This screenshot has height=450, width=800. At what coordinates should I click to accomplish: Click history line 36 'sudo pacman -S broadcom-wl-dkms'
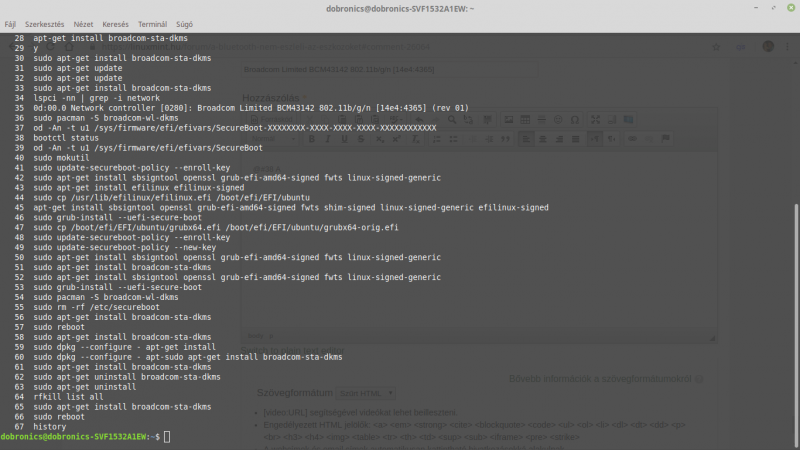(x=106, y=118)
